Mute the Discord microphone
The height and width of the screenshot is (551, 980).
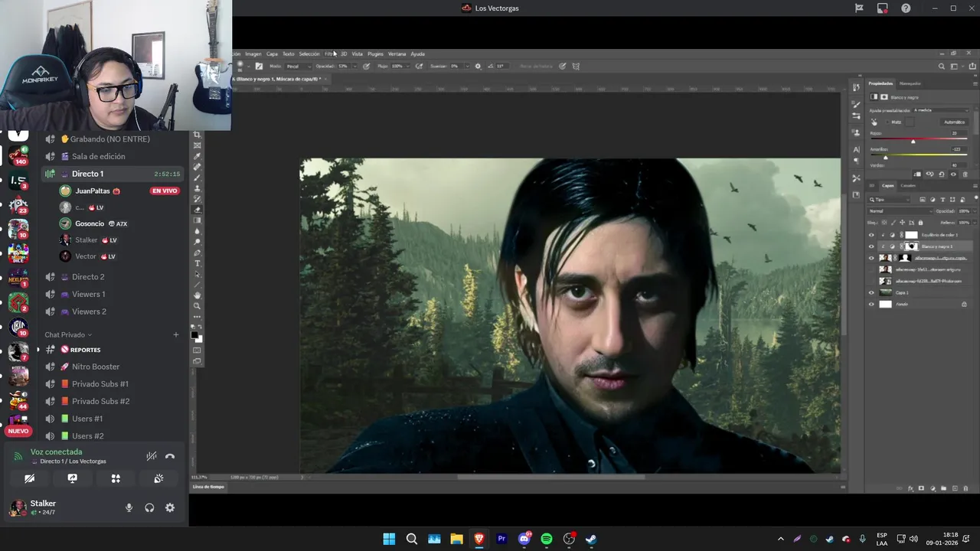(129, 507)
